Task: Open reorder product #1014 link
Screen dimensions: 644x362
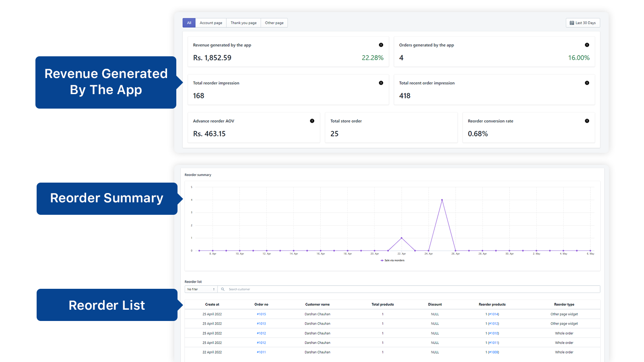Action: pos(493,314)
